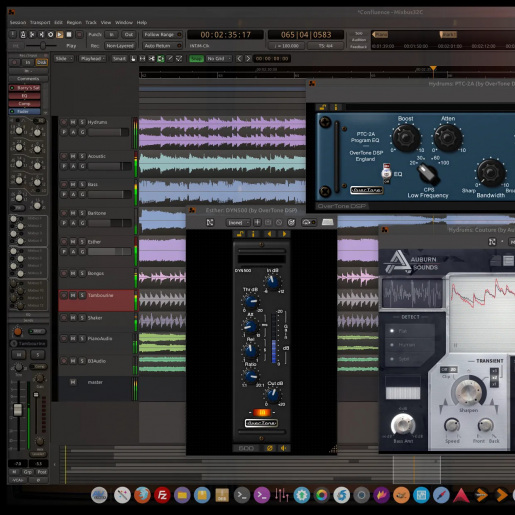Viewport: 515px width, 515px height.
Task: Solo the Acoustic track
Action: pyautogui.click(x=82, y=156)
